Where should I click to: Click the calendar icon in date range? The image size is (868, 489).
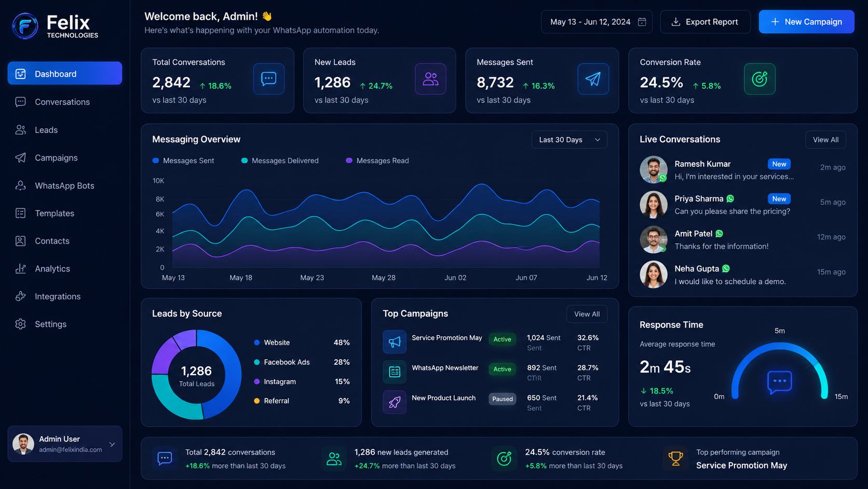[642, 22]
